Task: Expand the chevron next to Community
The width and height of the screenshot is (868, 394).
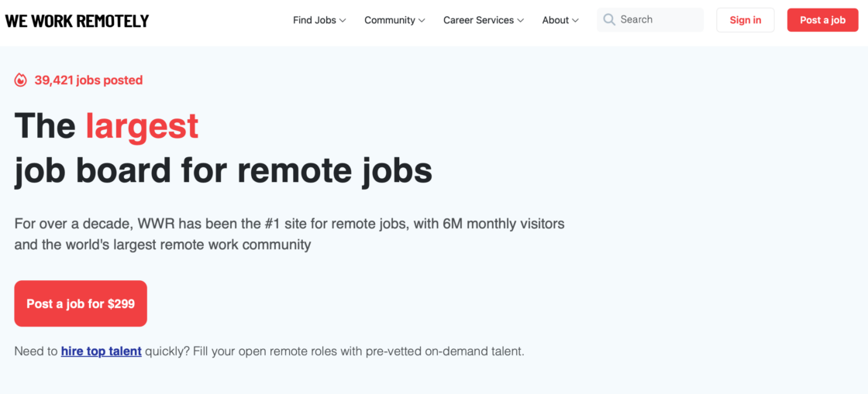Action: pos(422,20)
